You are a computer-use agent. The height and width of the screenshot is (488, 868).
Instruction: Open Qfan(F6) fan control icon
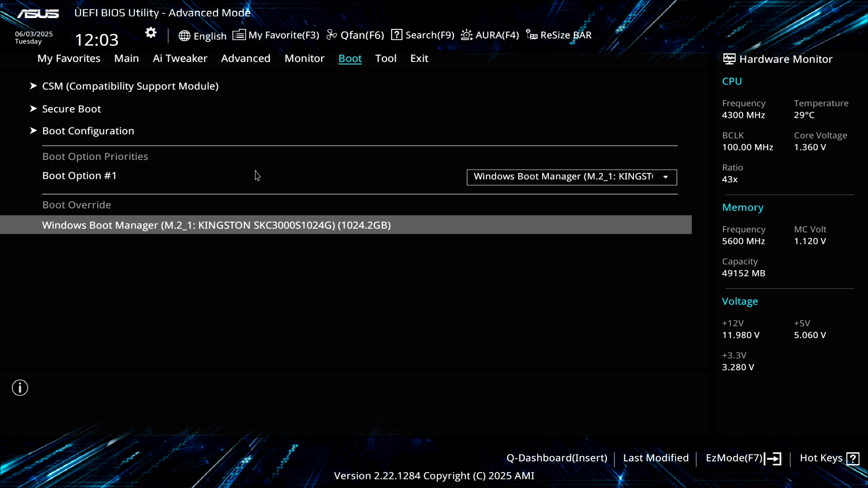pos(331,35)
